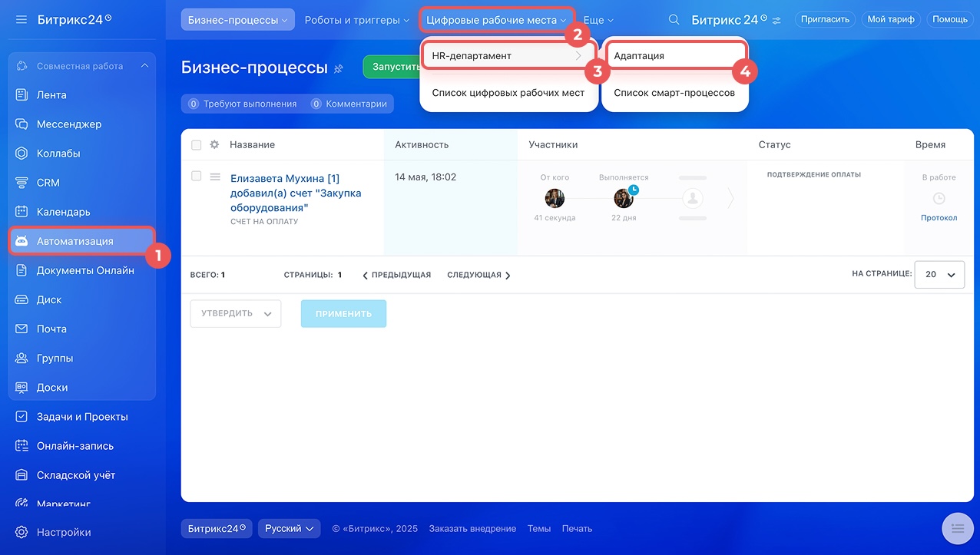Toggle the select-all checkbox in table header
980x555 pixels.
197,145
